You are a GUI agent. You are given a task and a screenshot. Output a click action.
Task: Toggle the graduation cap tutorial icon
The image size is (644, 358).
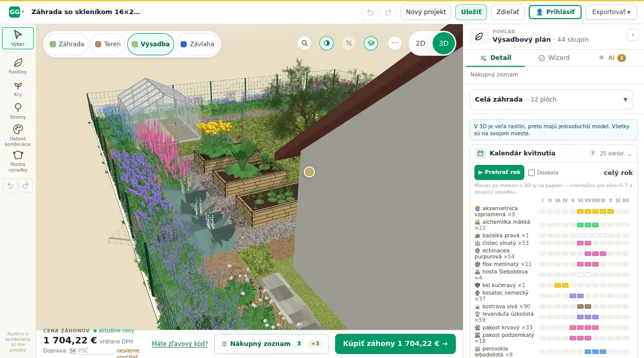pos(371,43)
